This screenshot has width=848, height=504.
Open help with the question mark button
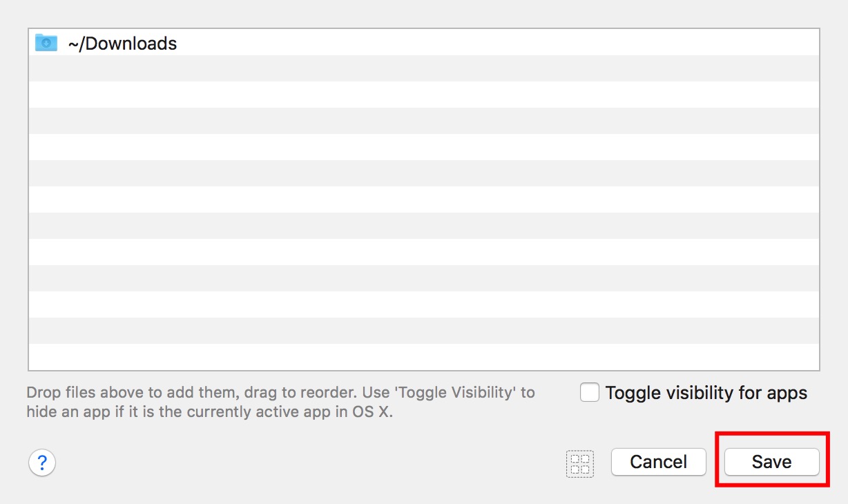pos(42,462)
